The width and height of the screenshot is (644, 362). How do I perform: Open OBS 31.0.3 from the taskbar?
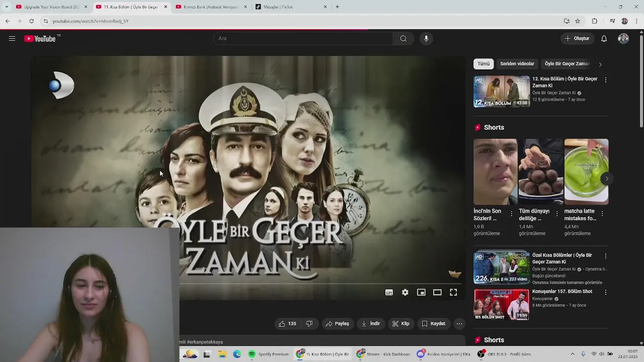coord(504,354)
